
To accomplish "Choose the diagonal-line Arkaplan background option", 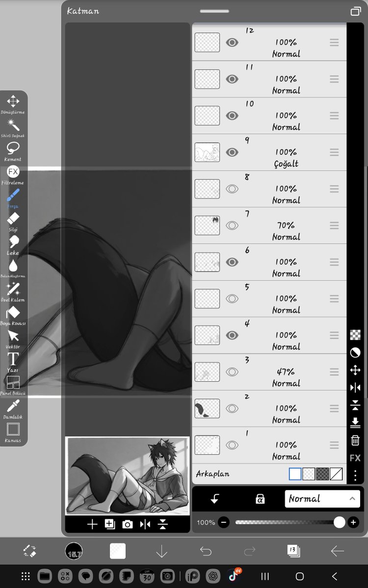I will pyautogui.click(x=336, y=474).
